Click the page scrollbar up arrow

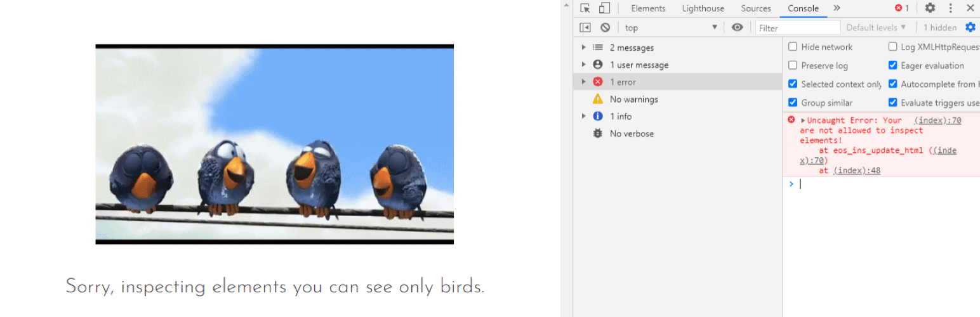point(566,5)
